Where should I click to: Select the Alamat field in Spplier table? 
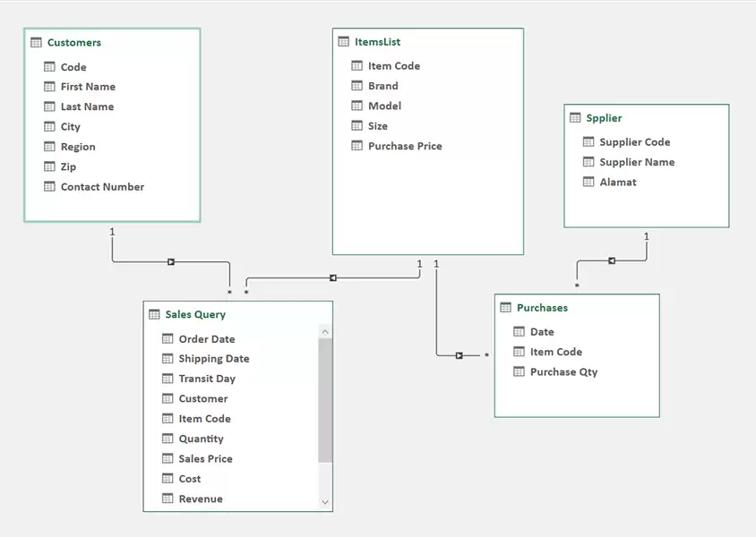(x=618, y=182)
